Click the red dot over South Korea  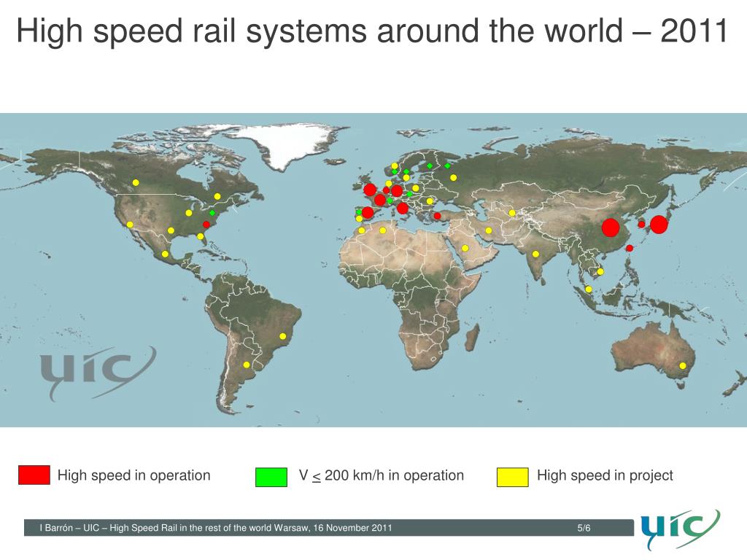pyautogui.click(x=642, y=225)
